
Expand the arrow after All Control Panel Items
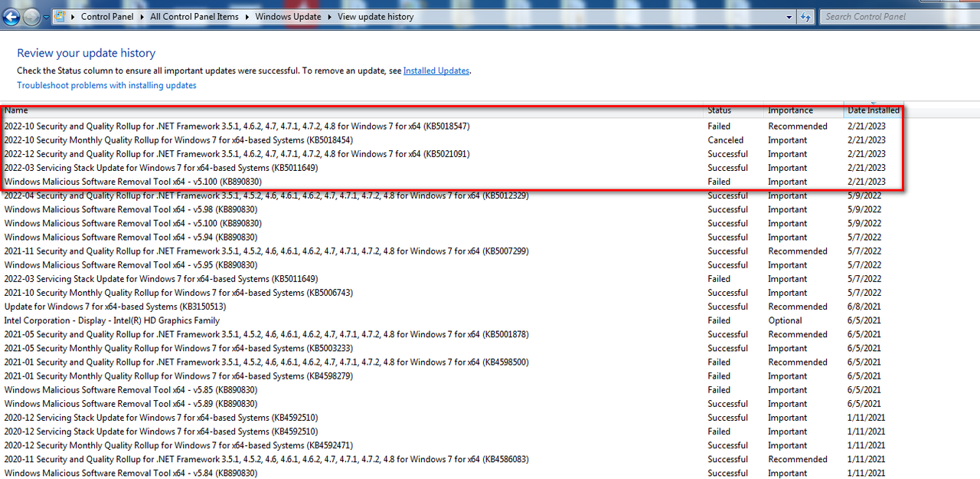pos(247,16)
